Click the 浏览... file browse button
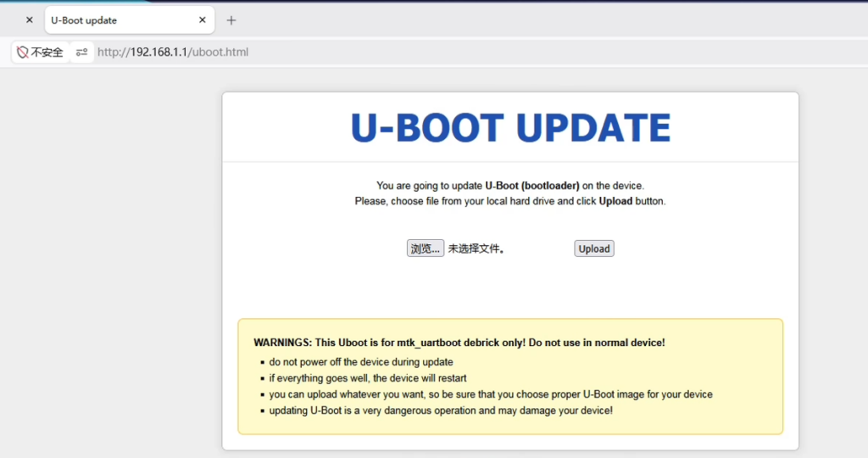This screenshot has width=868, height=458. (x=426, y=249)
